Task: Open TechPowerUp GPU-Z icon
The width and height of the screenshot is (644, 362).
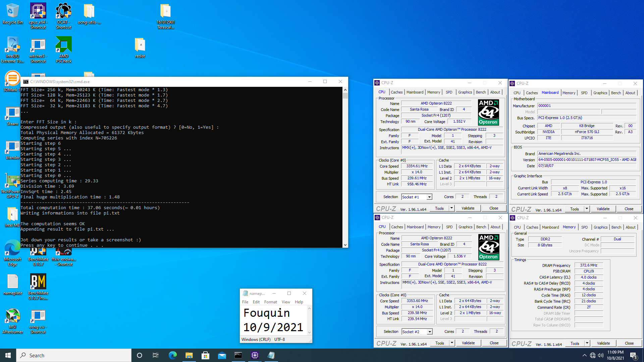Action: (x=12, y=186)
